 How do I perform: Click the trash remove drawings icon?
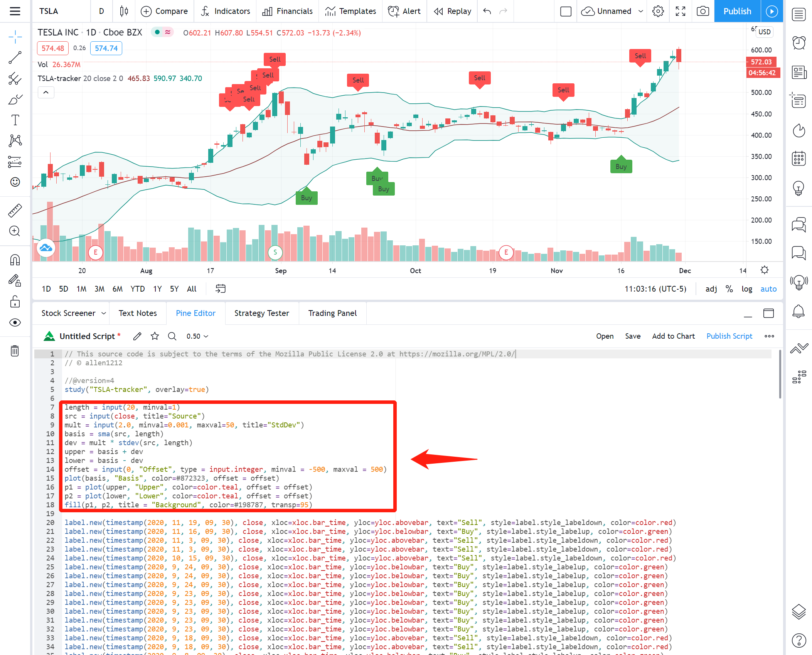coord(15,351)
